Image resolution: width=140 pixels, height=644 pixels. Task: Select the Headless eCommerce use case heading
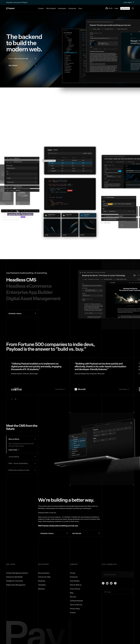click(x=29, y=286)
